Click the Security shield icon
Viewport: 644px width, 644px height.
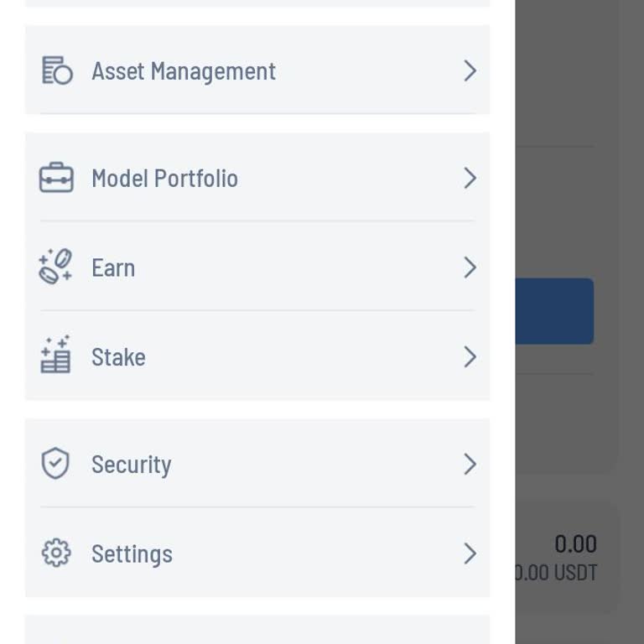click(x=56, y=464)
